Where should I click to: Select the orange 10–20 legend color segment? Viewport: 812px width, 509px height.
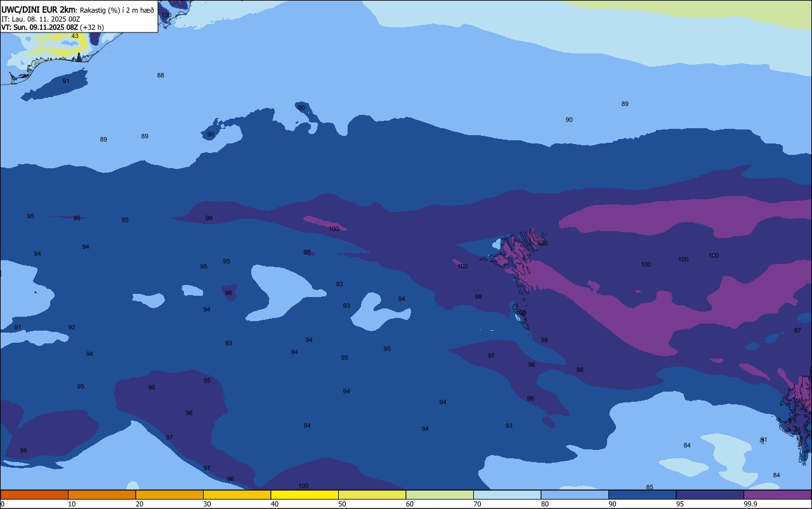click(101, 494)
